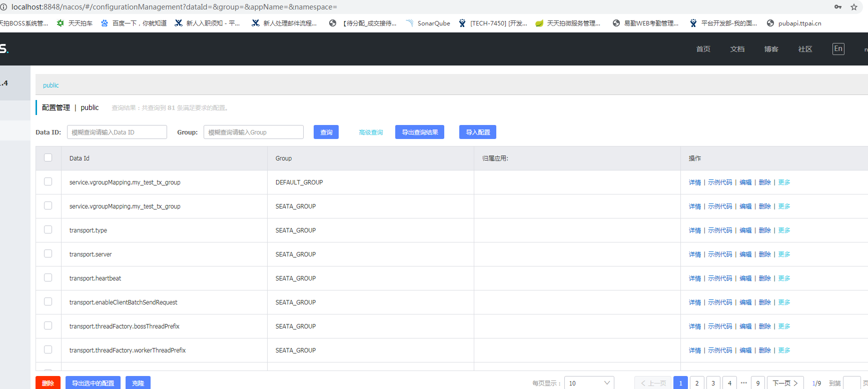This screenshot has height=389, width=868.
Task: Click 下一页 next page button
Action: [x=785, y=383]
